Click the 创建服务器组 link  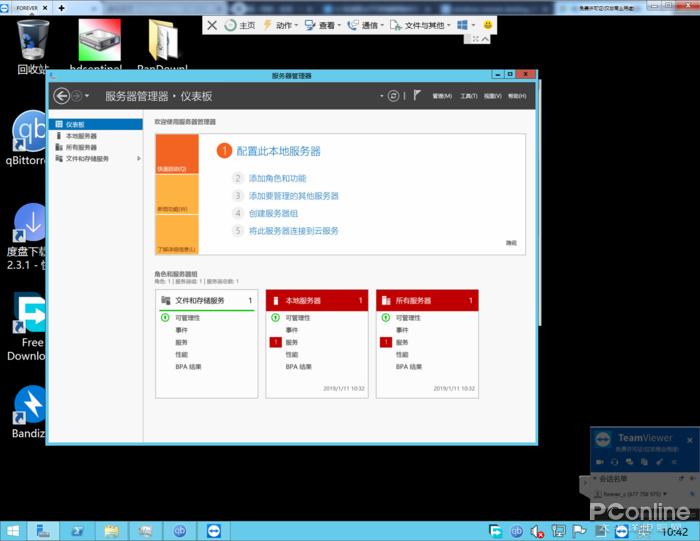[273, 213]
